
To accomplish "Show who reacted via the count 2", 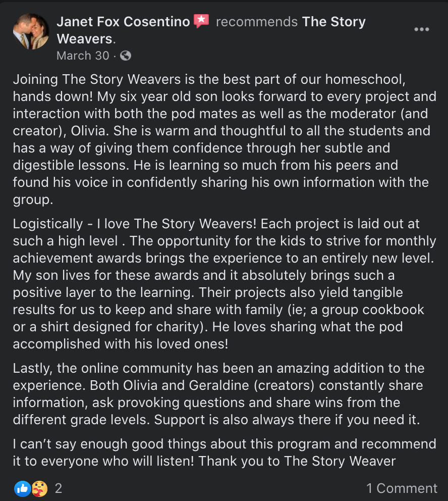I will 59,488.
